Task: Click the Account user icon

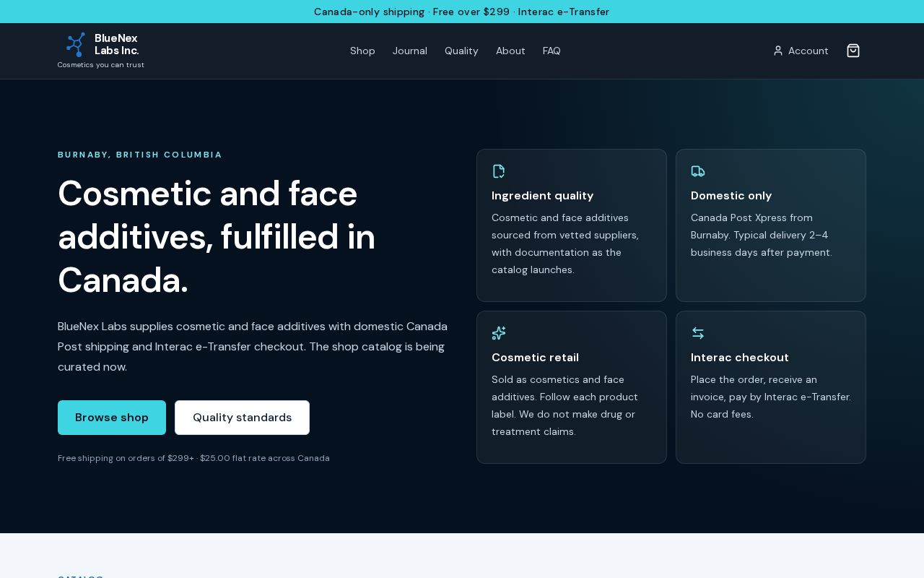Action: tap(778, 51)
